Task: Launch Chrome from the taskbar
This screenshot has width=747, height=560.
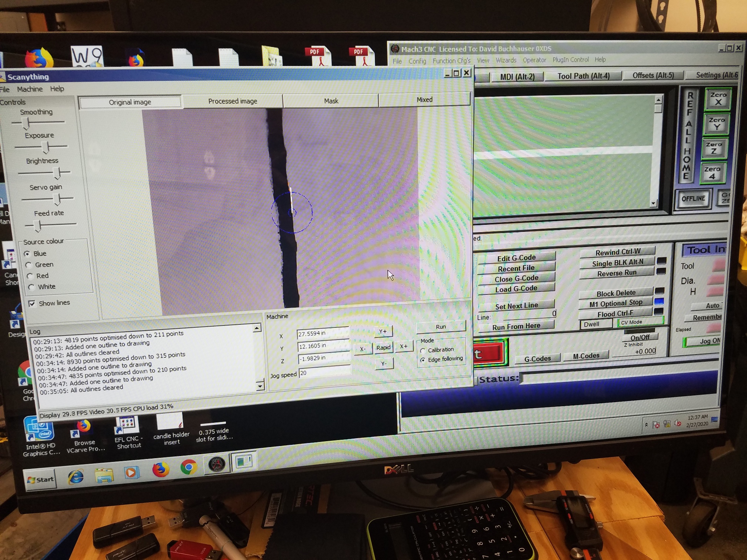Action: (x=189, y=468)
